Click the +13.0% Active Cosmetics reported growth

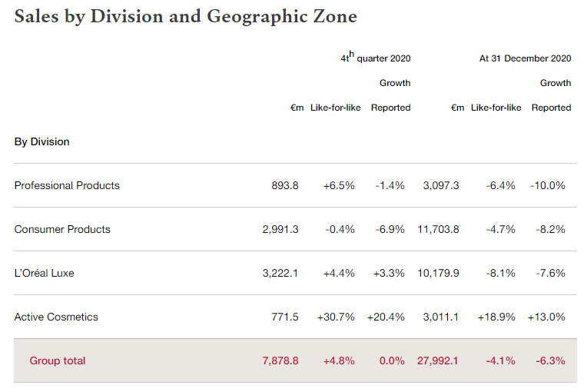point(546,317)
